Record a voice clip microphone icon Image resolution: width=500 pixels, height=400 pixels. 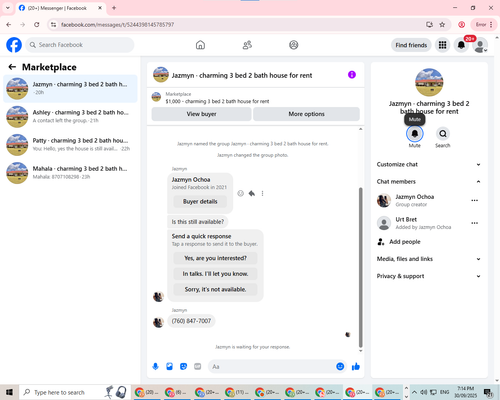(155, 367)
